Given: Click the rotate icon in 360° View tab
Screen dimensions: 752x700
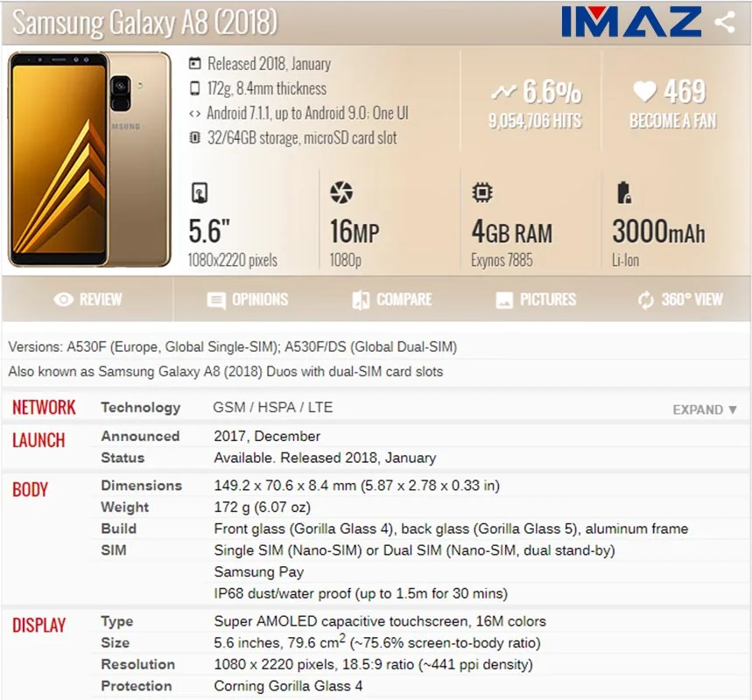Looking at the screenshot, I should coord(646,300).
